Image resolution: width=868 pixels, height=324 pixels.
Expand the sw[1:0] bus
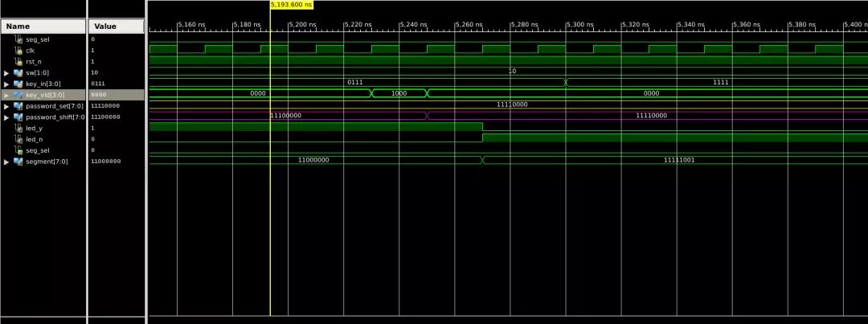[x=7, y=73]
